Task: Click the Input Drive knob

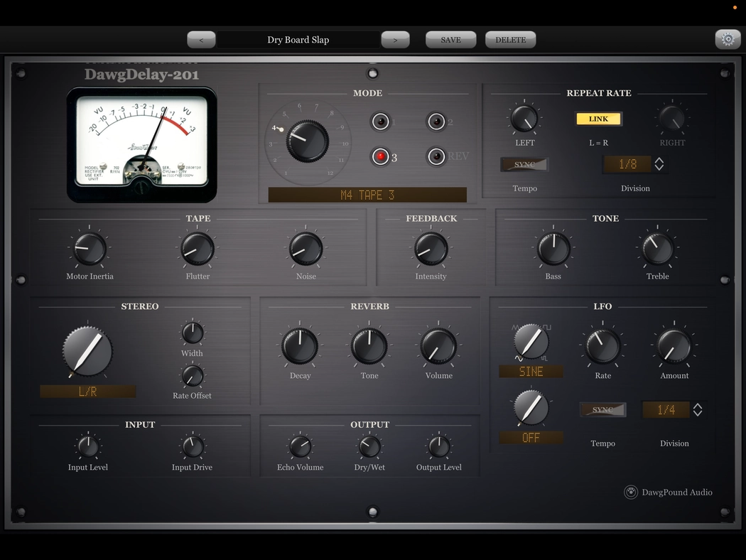Action: (193, 446)
